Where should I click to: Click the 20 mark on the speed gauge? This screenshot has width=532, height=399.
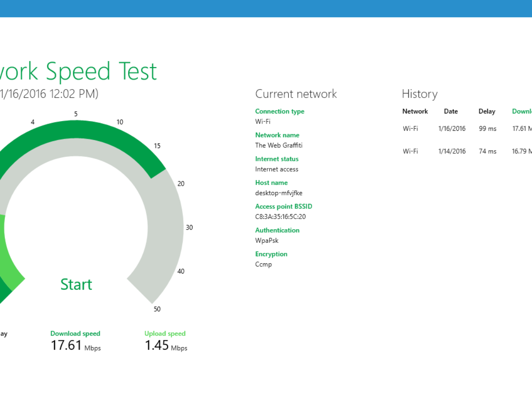tap(180, 184)
